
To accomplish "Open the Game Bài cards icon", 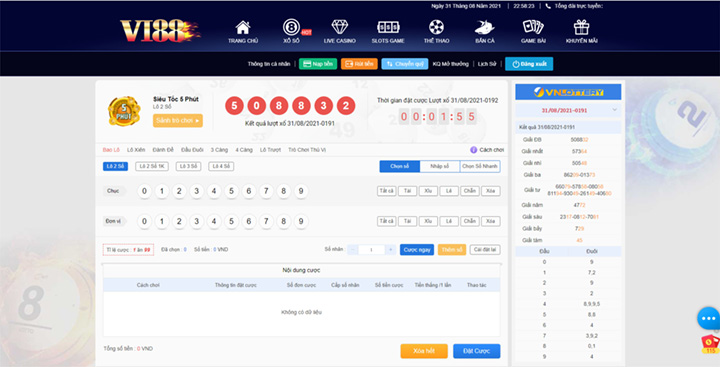I will pyautogui.click(x=533, y=28).
